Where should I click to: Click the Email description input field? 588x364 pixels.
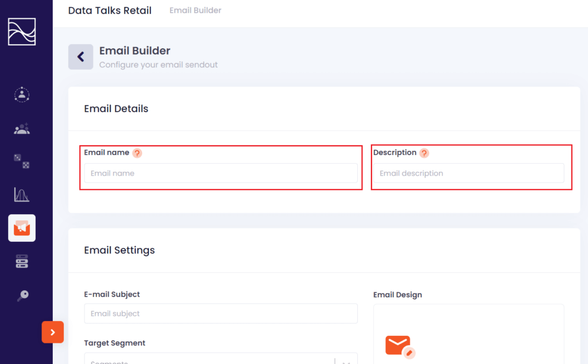coord(469,173)
